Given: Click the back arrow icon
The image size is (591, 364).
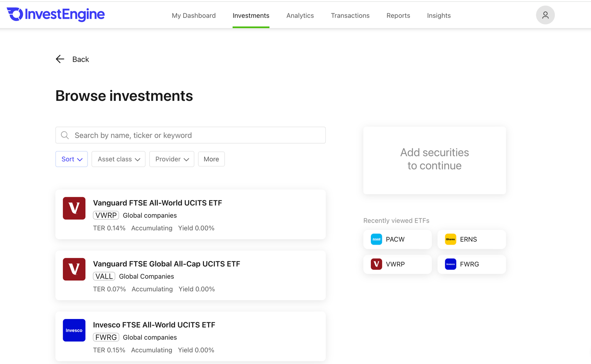Looking at the screenshot, I should tap(60, 59).
